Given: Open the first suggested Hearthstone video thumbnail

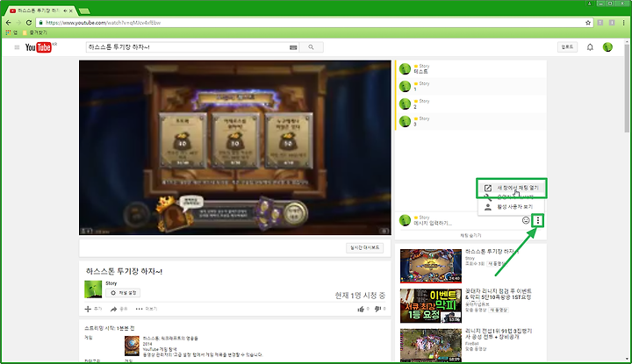Looking at the screenshot, I should (x=431, y=266).
